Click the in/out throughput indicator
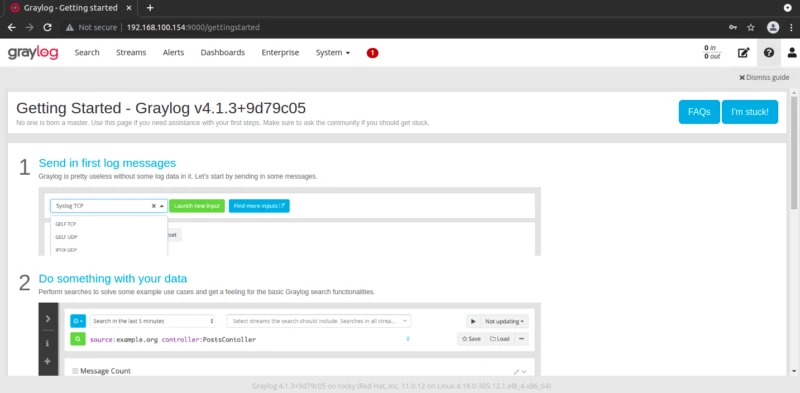 [712, 52]
